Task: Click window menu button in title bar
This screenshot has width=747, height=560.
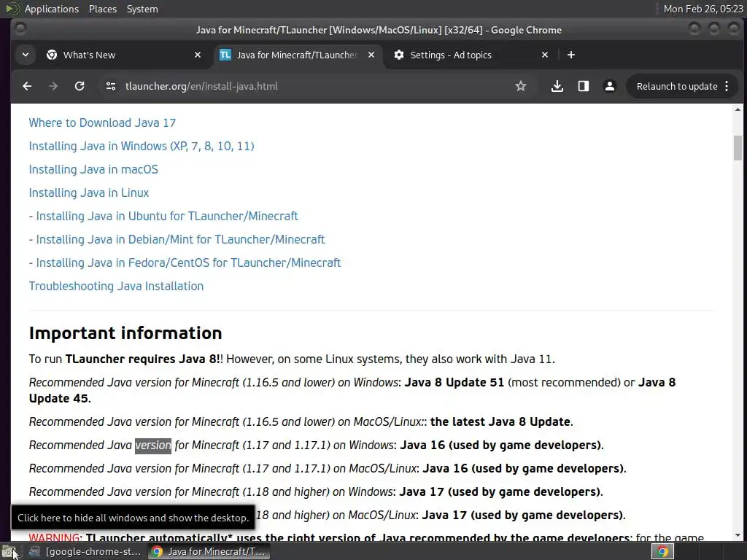Action: coord(20,29)
